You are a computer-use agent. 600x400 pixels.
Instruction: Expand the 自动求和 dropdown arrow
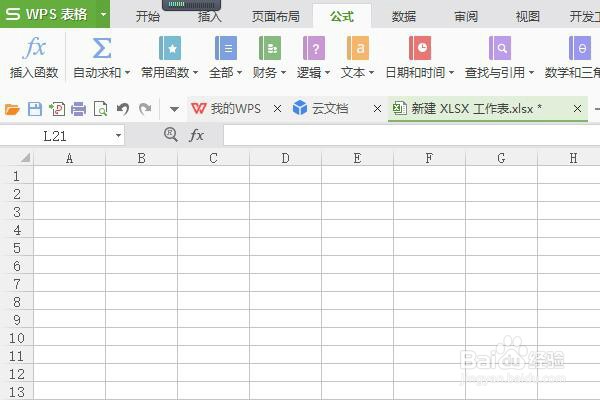pos(127,72)
